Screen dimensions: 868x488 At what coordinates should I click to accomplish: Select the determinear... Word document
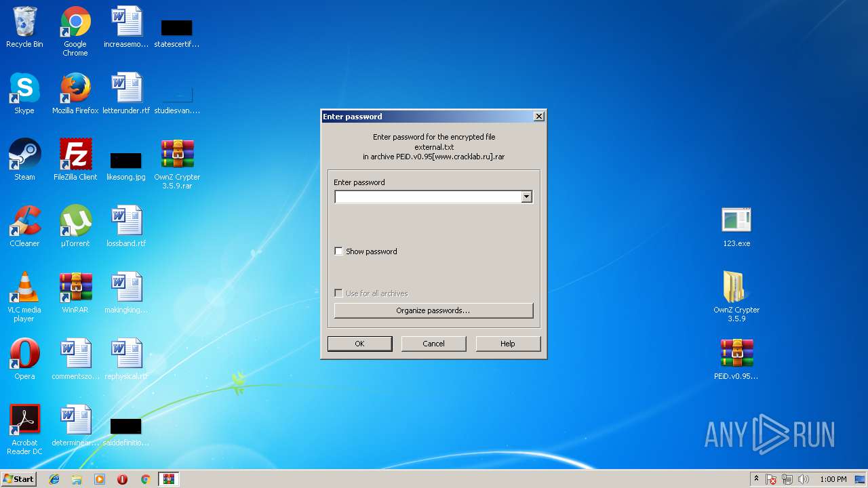coord(75,426)
